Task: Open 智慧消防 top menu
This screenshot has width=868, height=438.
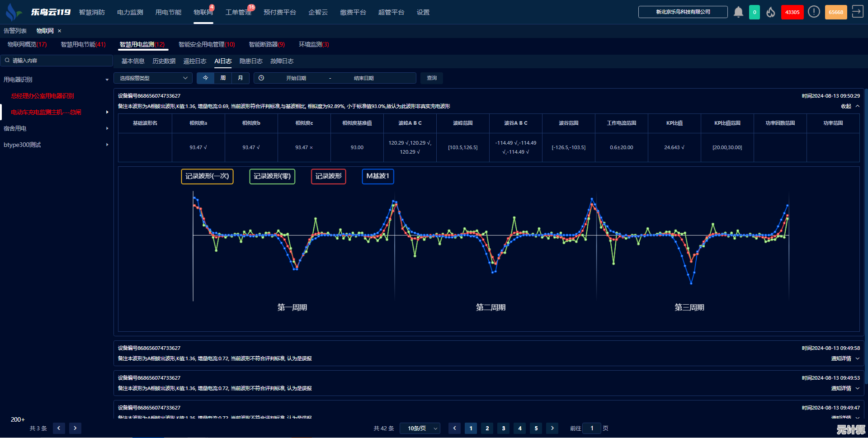Action: [92, 12]
